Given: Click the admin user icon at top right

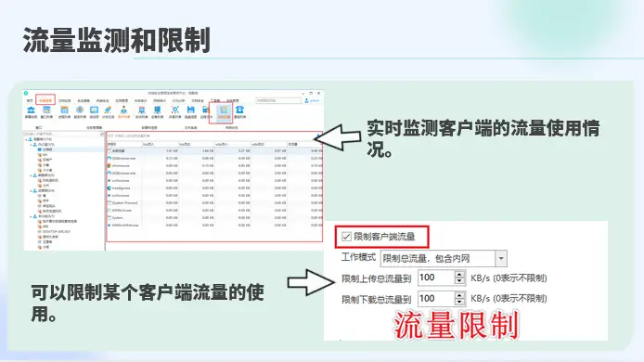Looking at the screenshot, I should pos(306,100).
